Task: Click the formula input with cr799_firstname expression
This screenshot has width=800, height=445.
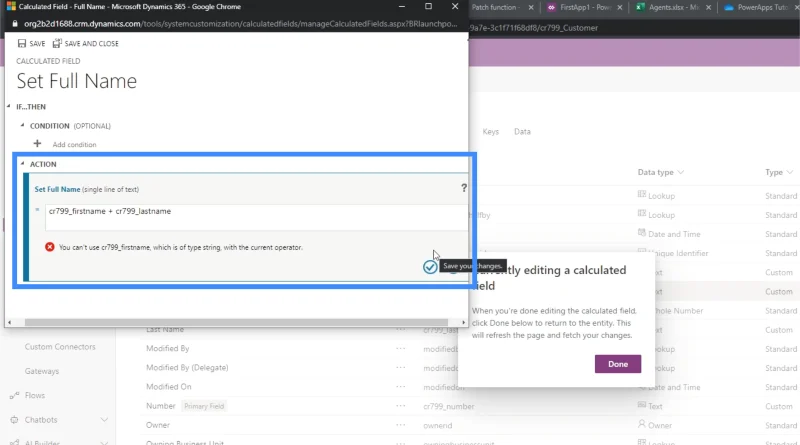Action: pyautogui.click(x=257, y=217)
